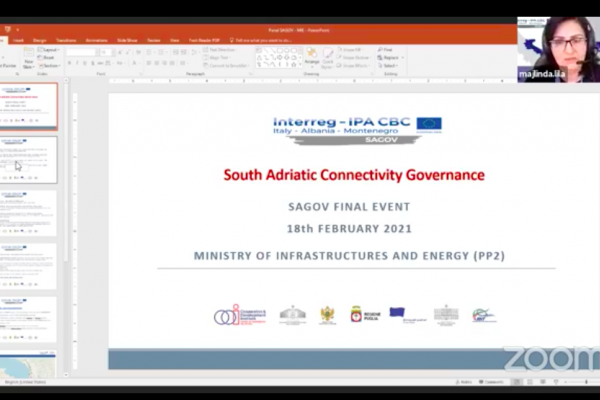The image size is (600, 400).
Task: Toggle Italic formatting
Action: click(77, 63)
